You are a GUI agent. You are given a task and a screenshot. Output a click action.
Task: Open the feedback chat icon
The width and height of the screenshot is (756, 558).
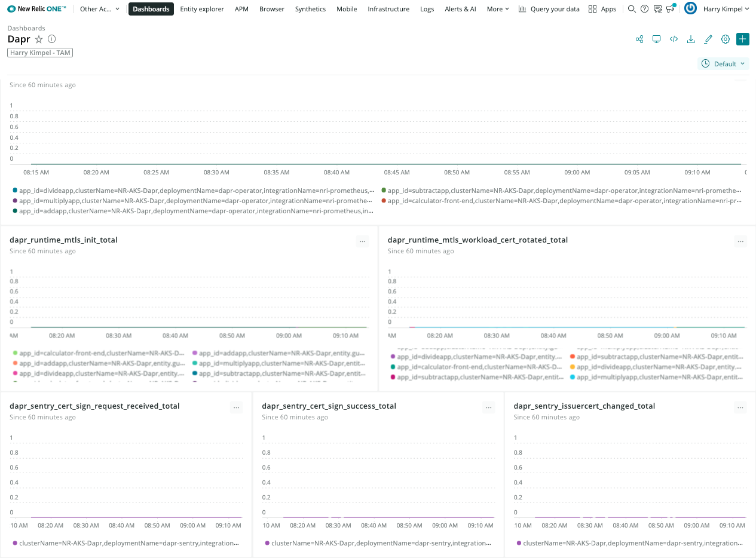(657, 9)
